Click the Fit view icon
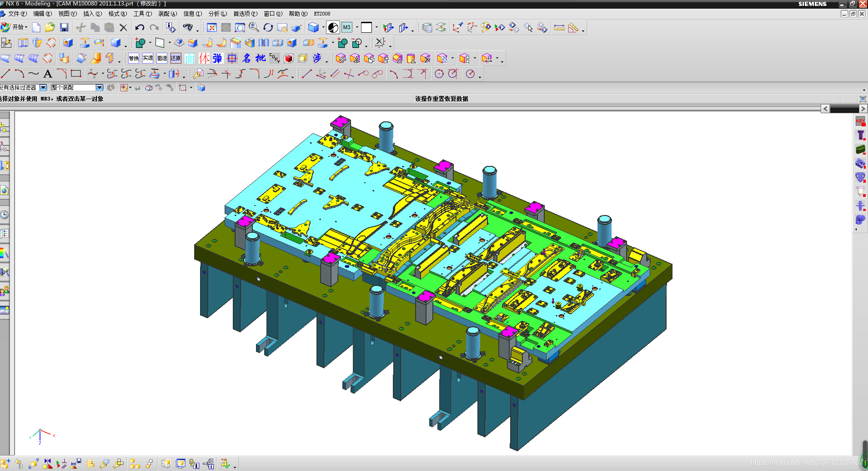868x471 pixels. [x=212, y=27]
